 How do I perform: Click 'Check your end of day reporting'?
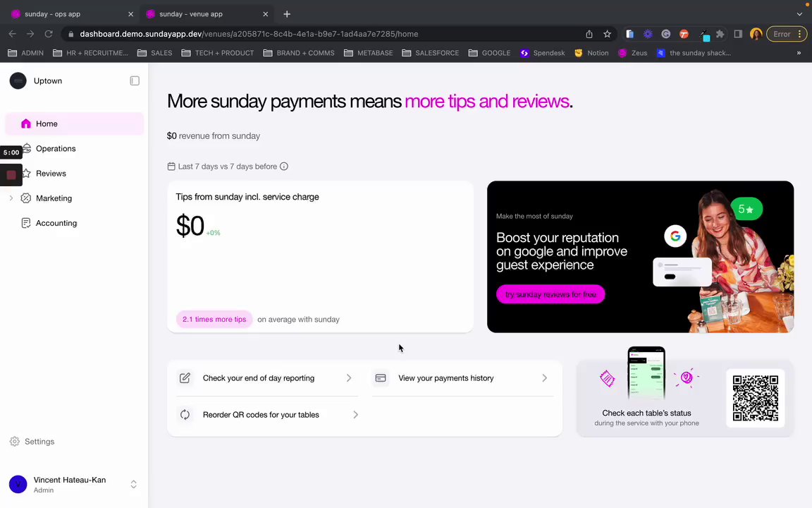tap(259, 378)
